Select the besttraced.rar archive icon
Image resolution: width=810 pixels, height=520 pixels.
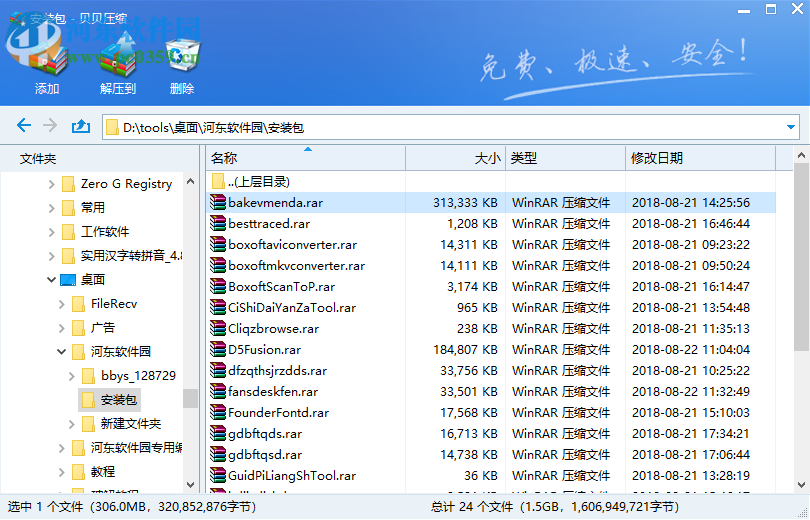click(x=218, y=224)
